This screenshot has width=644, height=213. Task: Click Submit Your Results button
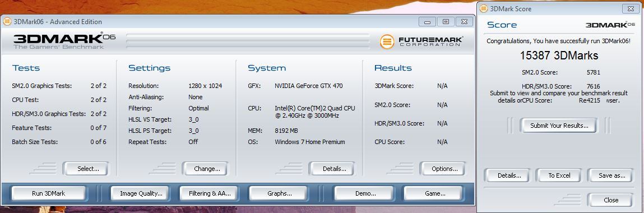click(559, 126)
